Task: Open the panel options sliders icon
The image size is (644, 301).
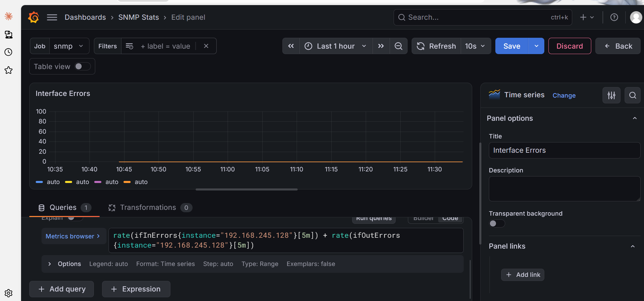Action: coord(611,95)
